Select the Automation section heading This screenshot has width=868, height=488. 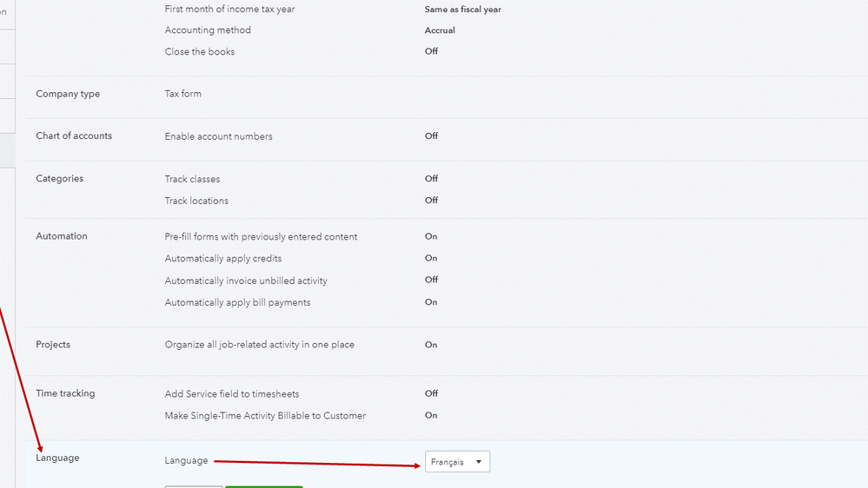coord(62,236)
